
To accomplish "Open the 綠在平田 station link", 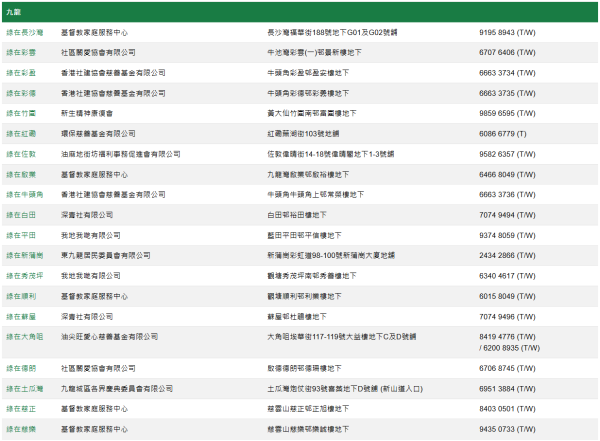I will click(x=20, y=235).
